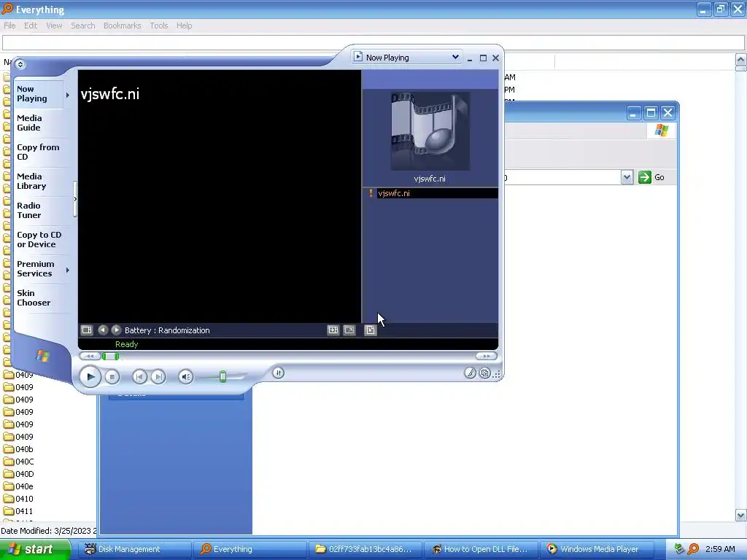
Task: Toggle the media information pane
Action: (370, 330)
